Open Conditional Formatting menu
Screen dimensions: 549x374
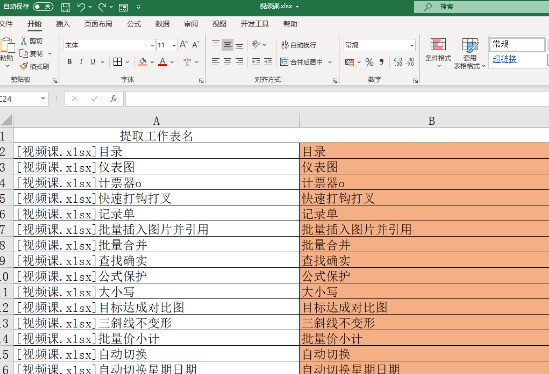coord(438,50)
